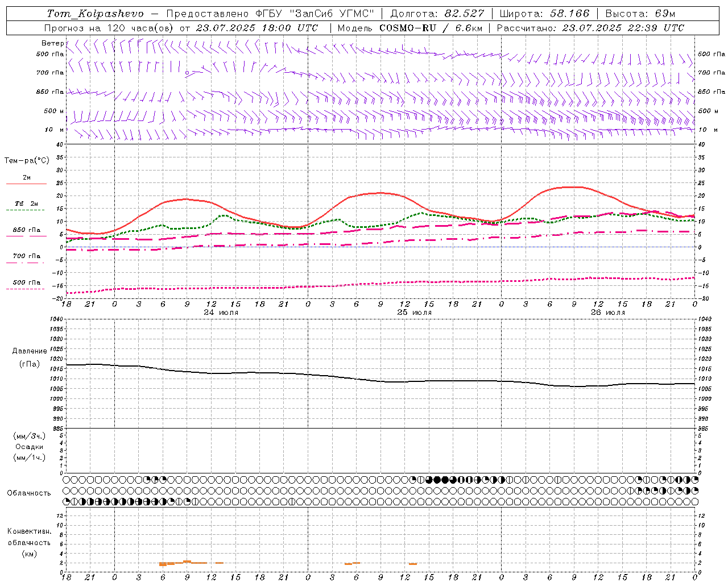Click the 2м temperature legend entry
728x582 pixels.
point(27,177)
